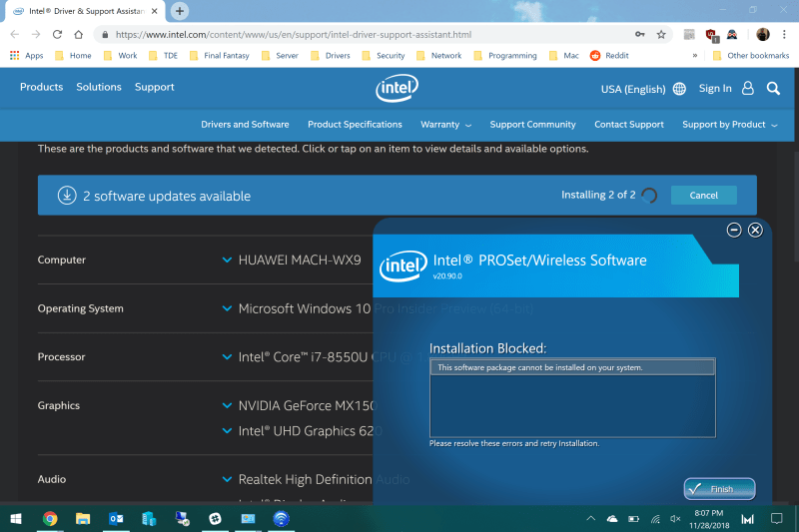799x532 pixels.
Task: Click Finish in installer dialog
Action: pyautogui.click(x=719, y=489)
